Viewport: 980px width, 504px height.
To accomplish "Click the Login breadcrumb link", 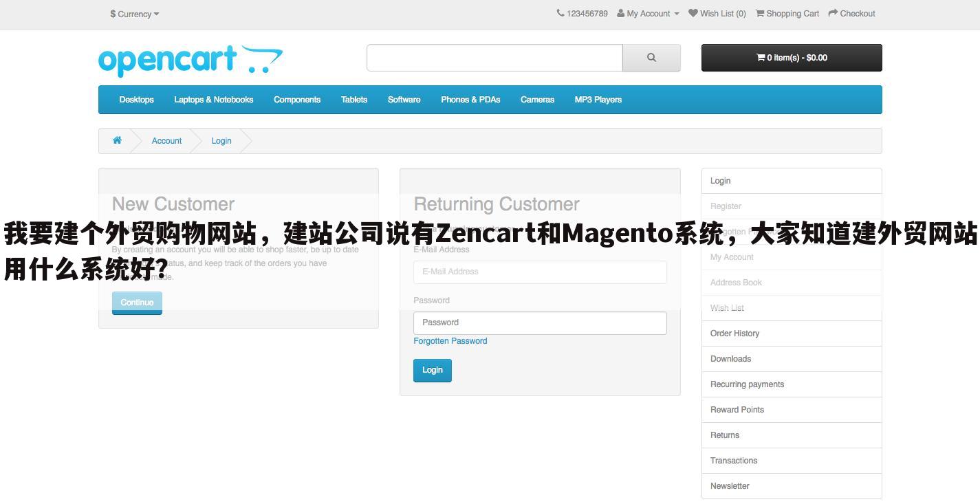I will click(221, 141).
